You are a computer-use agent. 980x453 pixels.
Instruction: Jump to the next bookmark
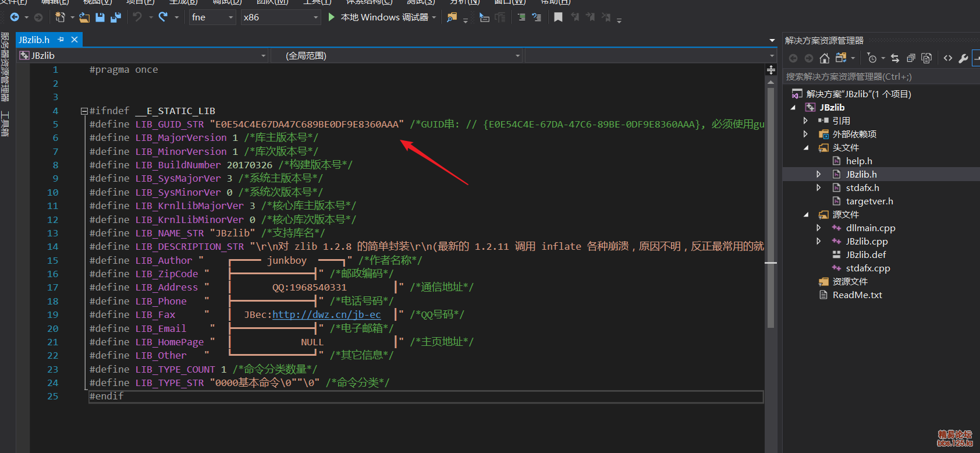(x=590, y=17)
